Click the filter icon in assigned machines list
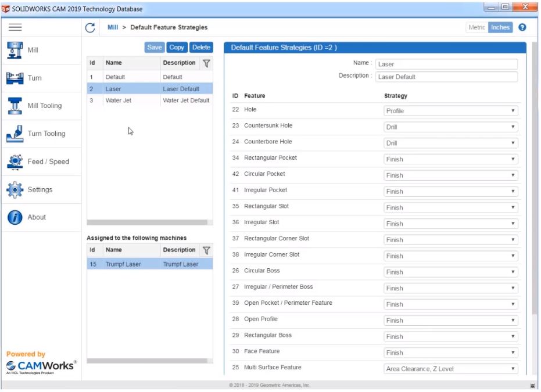The image size is (541, 392). point(207,251)
